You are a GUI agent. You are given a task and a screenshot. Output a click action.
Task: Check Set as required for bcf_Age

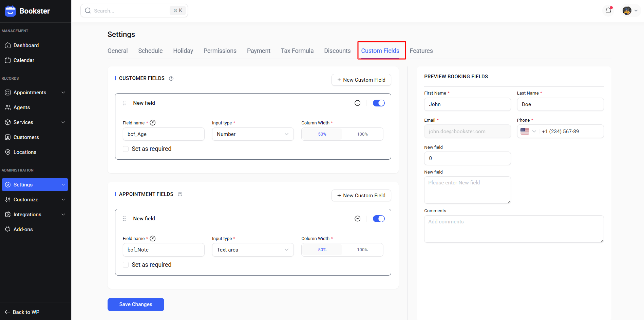tap(126, 149)
